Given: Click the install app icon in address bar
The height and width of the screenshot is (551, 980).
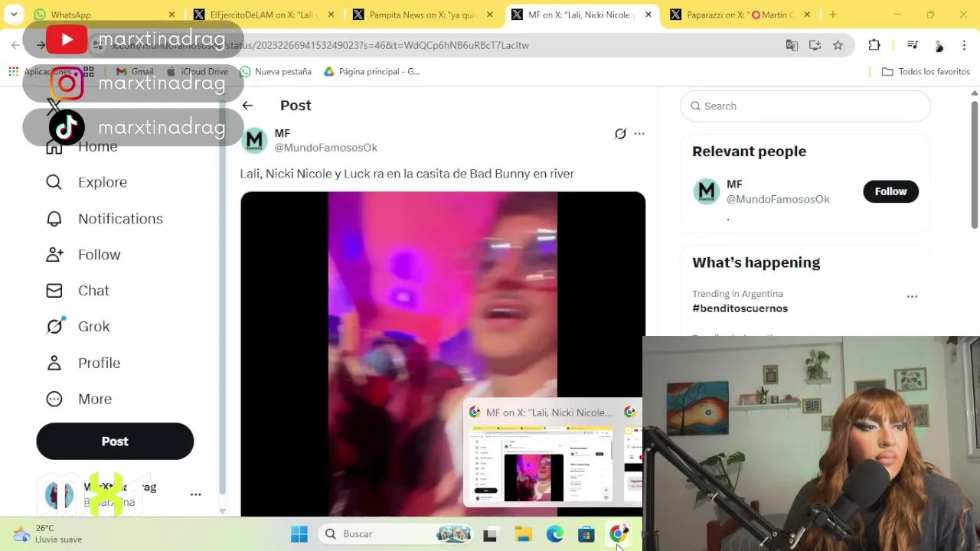Looking at the screenshot, I should (x=815, y=45).
